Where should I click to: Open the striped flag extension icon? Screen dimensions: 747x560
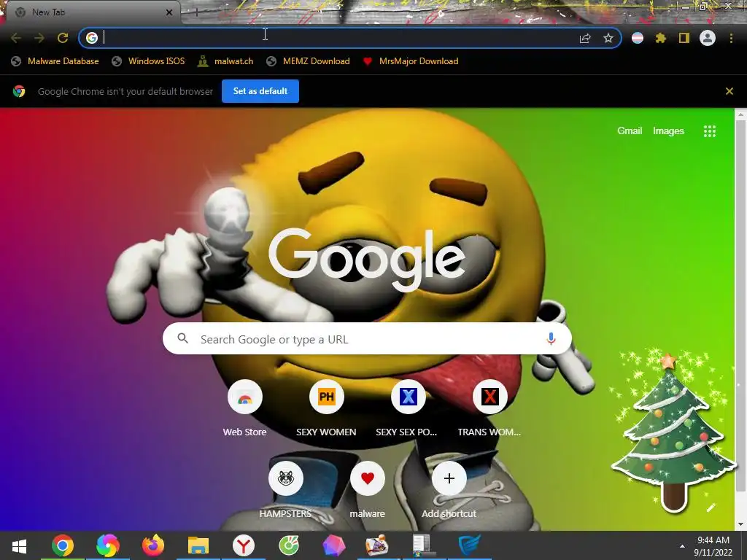tap(638, 38)
